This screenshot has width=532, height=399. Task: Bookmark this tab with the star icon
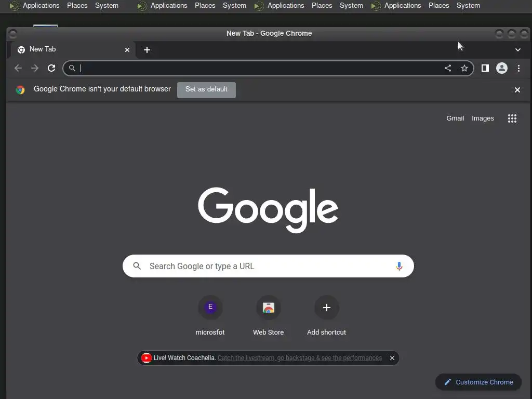[464, 68]
